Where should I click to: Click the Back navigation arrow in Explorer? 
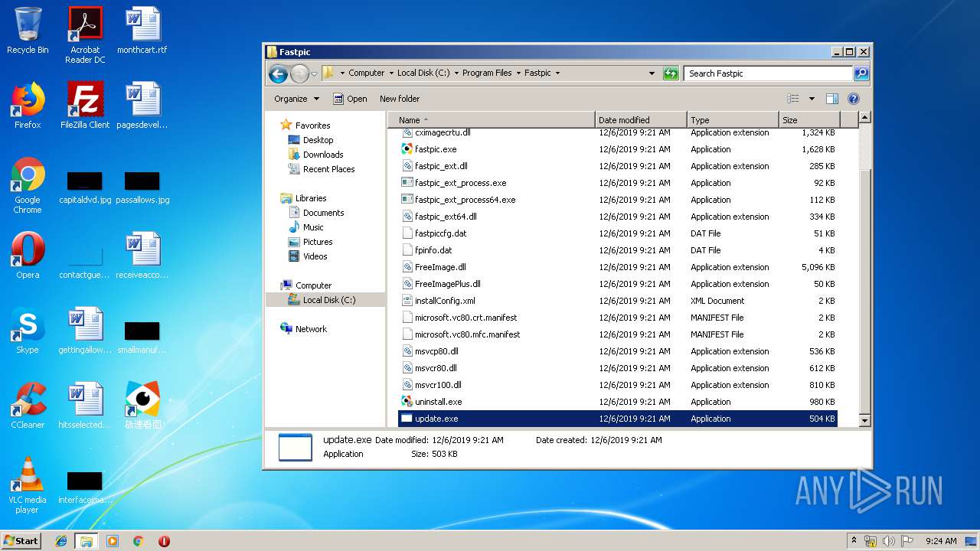click(x=278, y=73)
